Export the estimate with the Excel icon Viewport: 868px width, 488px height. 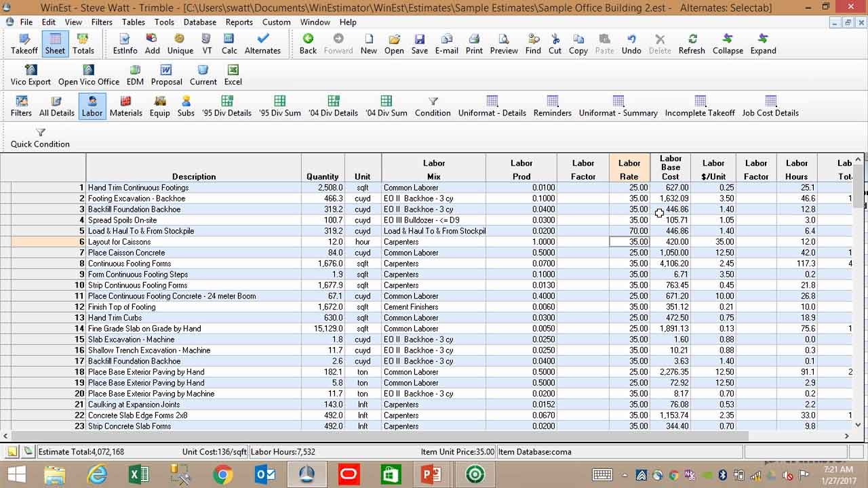coord(233,75)
